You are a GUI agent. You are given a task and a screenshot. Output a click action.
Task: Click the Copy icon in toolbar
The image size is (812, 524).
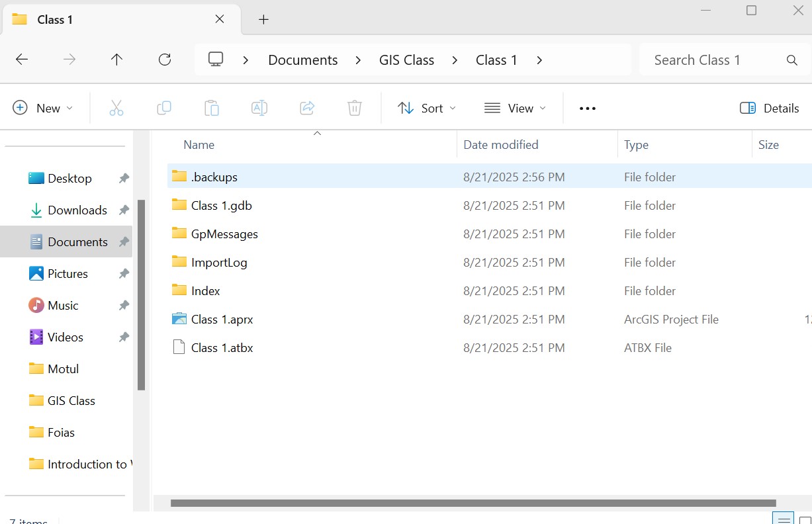click(x=164, y=108)
